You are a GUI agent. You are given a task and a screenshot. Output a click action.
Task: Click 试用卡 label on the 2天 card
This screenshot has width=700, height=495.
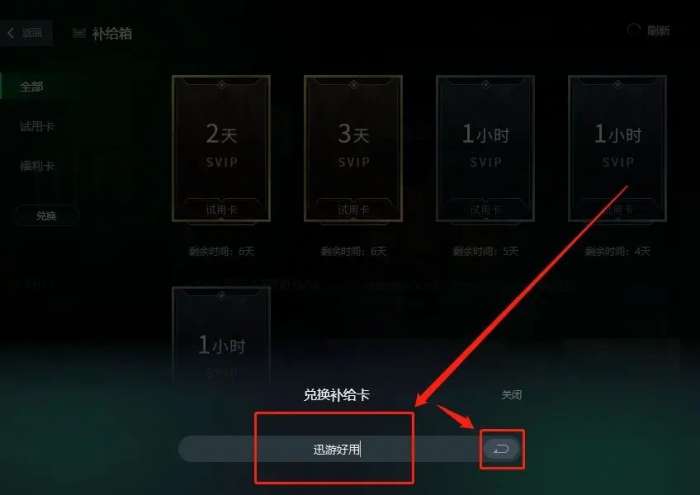(221, 209)
